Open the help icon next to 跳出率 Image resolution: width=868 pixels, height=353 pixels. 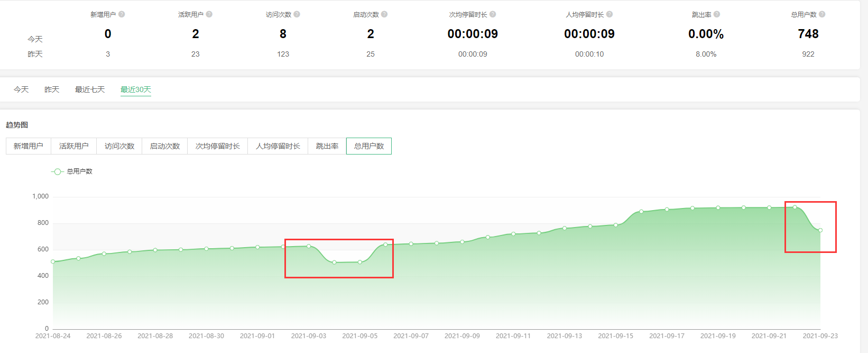point(717,14)
